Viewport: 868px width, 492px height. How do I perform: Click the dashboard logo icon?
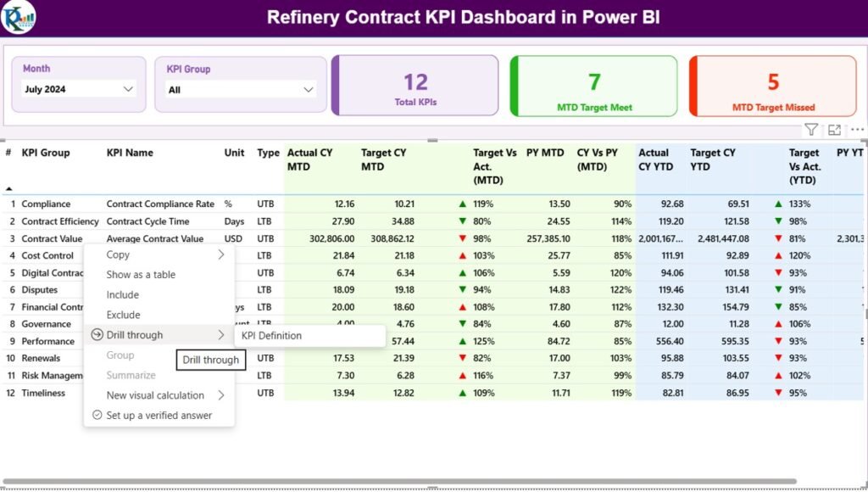click(19, 17)
